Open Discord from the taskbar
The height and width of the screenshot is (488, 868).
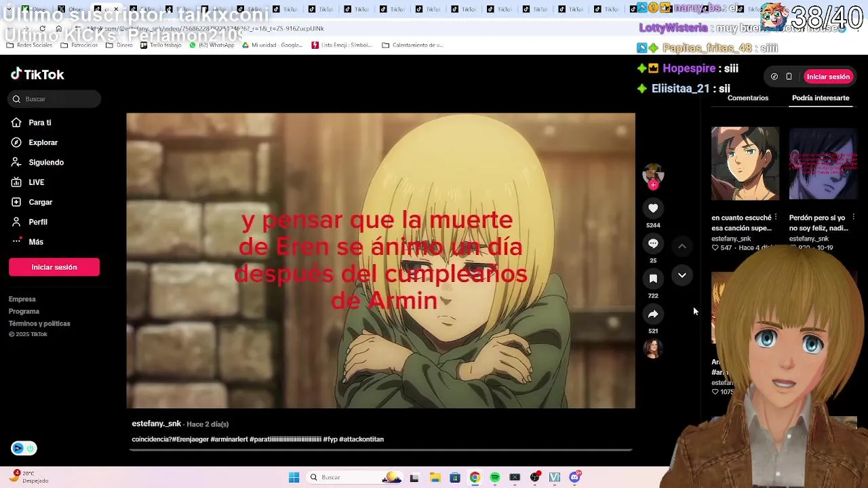(575, 477)
